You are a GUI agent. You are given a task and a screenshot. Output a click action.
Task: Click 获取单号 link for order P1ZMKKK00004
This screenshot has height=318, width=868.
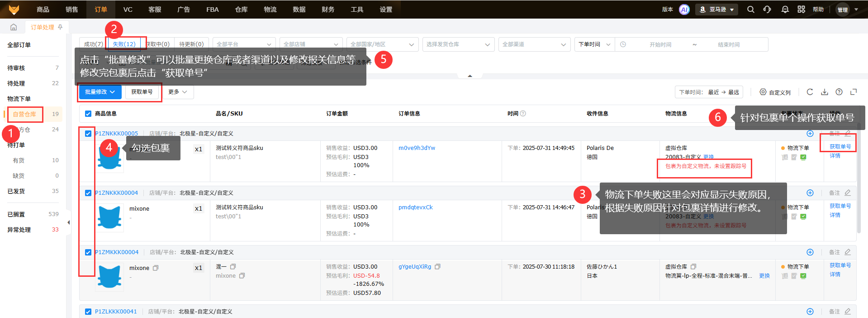click(840, 265)
